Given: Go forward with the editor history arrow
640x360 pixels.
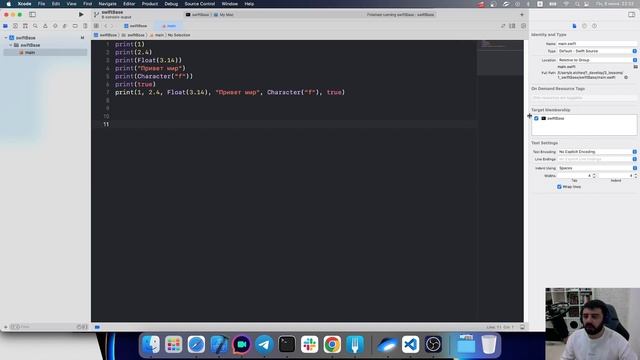Looking at the screenshot, I should (x=112, y=26).
